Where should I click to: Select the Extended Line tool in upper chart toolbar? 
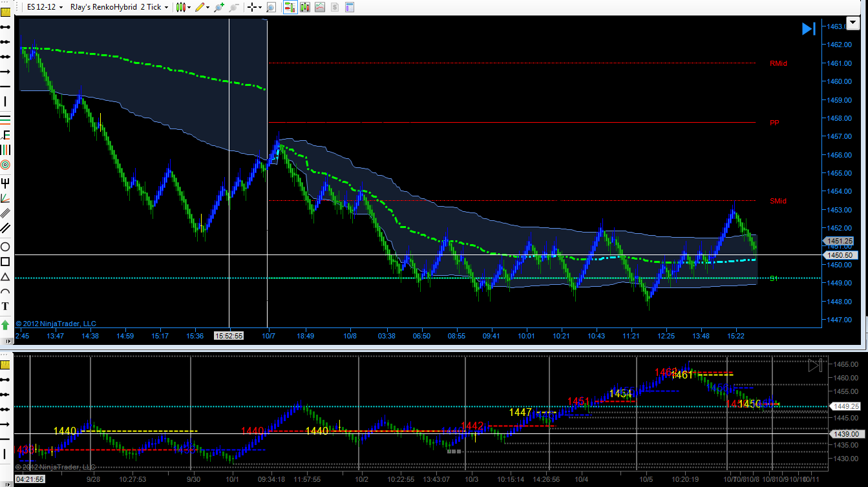(5, 56)
